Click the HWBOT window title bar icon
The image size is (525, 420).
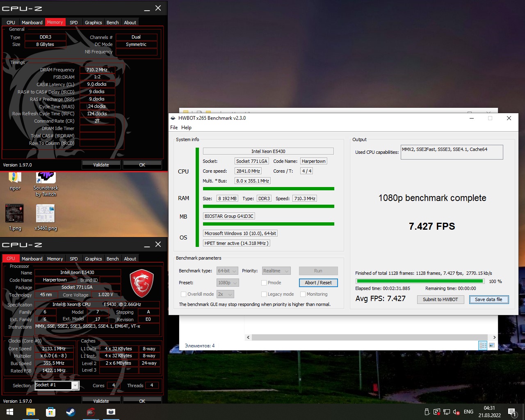(x=173, y=118)
